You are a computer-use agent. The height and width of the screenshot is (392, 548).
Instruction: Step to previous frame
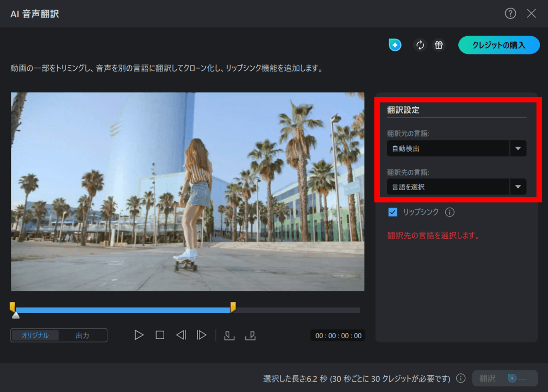click(181, 335)
